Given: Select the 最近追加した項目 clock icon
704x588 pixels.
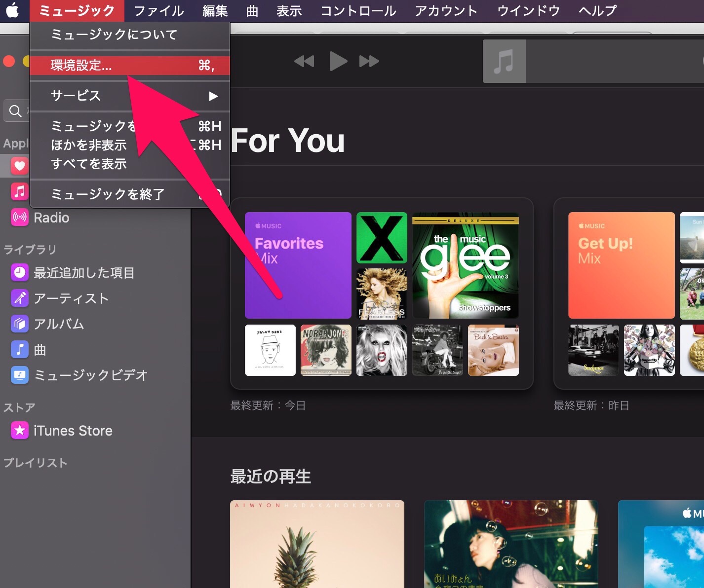Looking at the screenshot, I should pos(19,272).
